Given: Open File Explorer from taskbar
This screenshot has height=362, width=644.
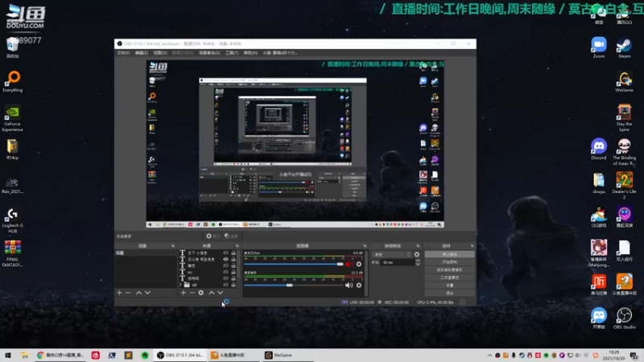Looking at the screenshot, I should coord(25,355).
